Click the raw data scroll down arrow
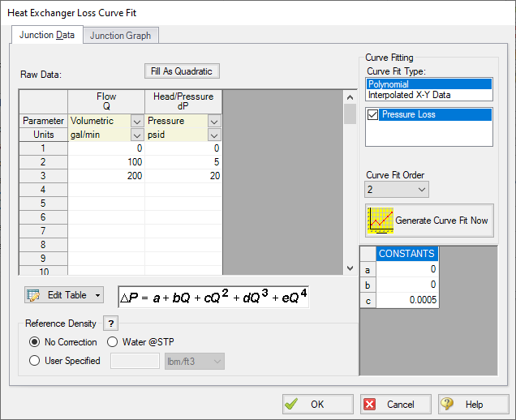516x420 pixels. point(350,268)
